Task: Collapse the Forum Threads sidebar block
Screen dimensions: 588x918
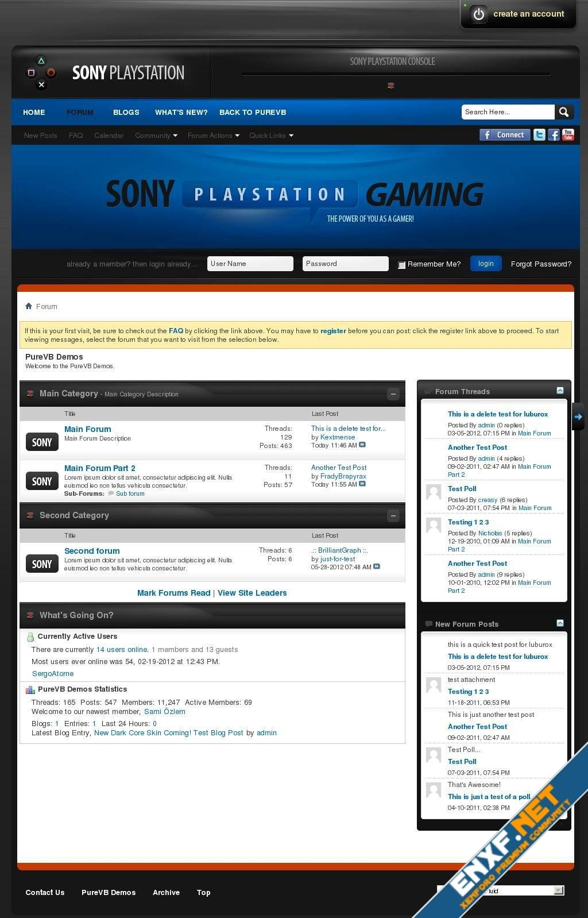Action: click(560, 391)
